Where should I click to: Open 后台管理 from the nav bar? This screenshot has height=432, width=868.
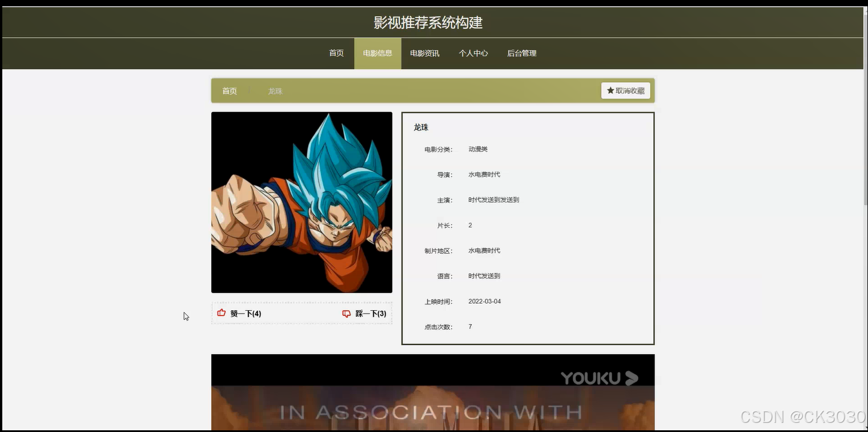tap(522, 53)
